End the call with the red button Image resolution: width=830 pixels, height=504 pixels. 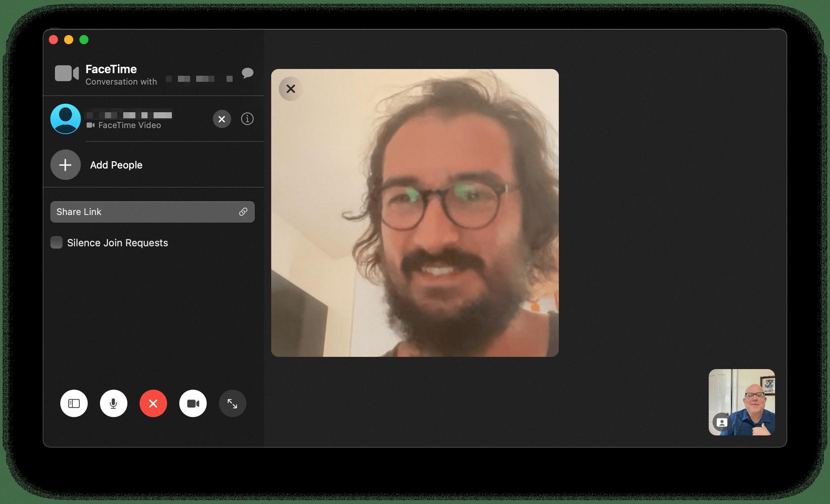[153, 404]
